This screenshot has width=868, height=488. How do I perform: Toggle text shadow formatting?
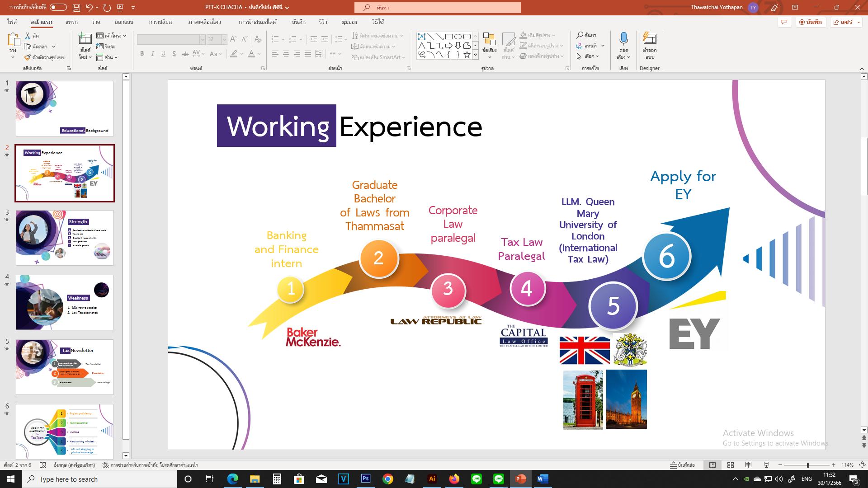[174, 54]
